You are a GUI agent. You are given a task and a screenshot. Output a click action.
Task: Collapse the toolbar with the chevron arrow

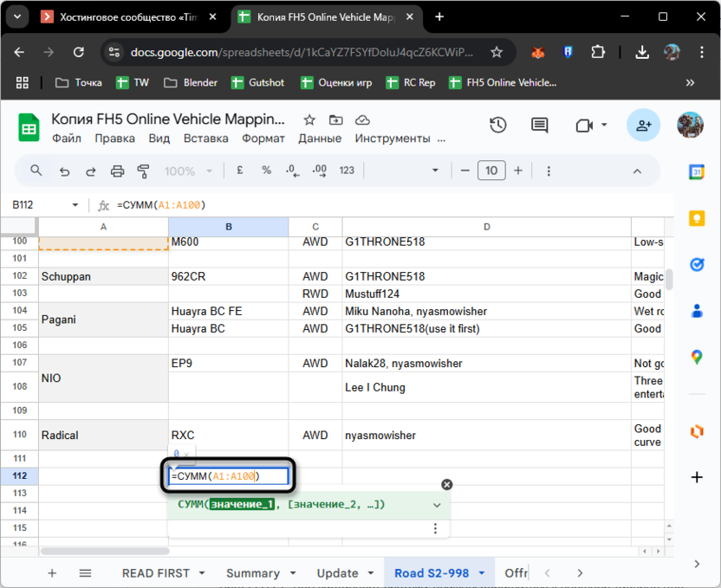(x=637, y=171)
